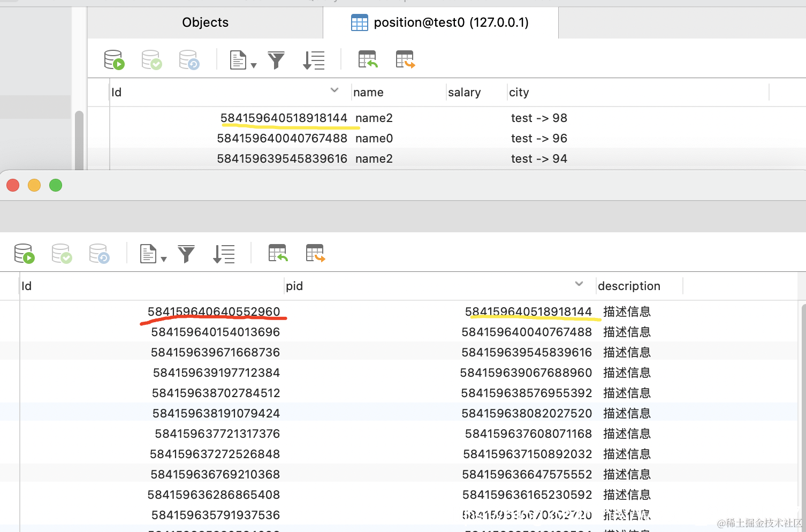Click Commit icon in position window toolbar

click(x=151, y=60)
